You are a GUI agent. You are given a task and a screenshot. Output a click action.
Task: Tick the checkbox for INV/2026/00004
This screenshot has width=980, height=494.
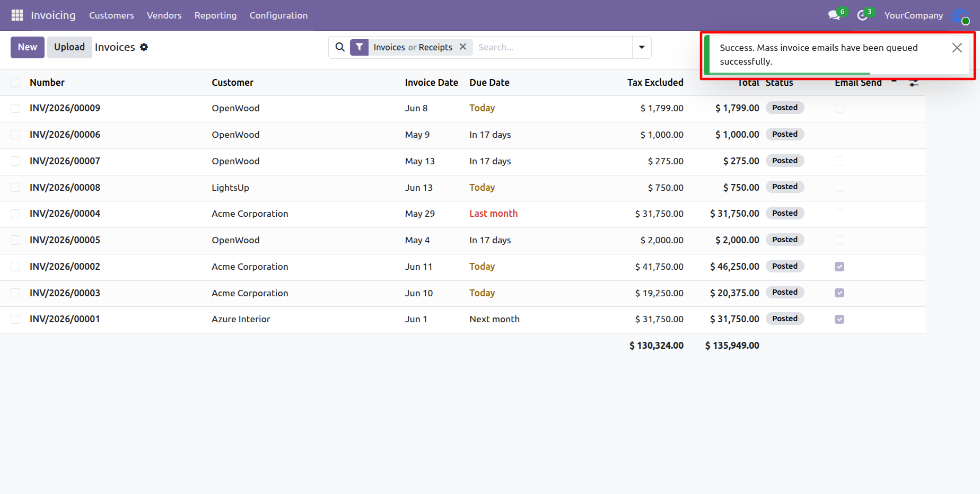pos(15,214)
